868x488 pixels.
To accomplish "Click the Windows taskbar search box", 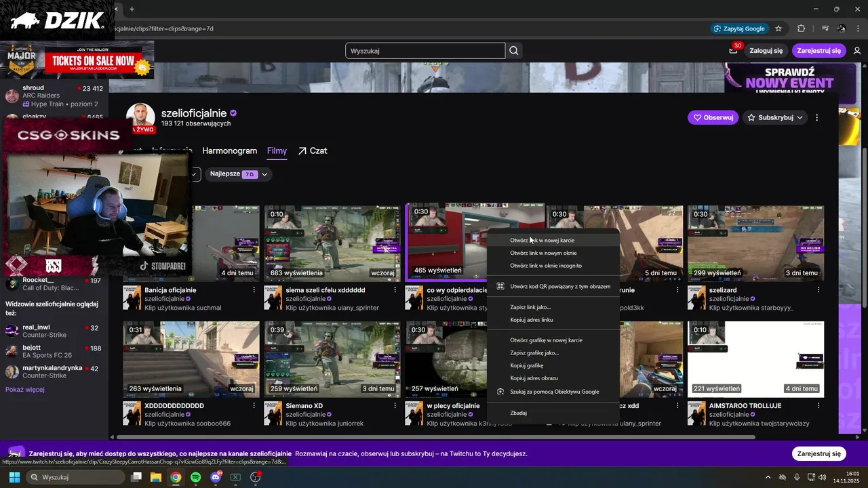I will [x=76, y=477].
